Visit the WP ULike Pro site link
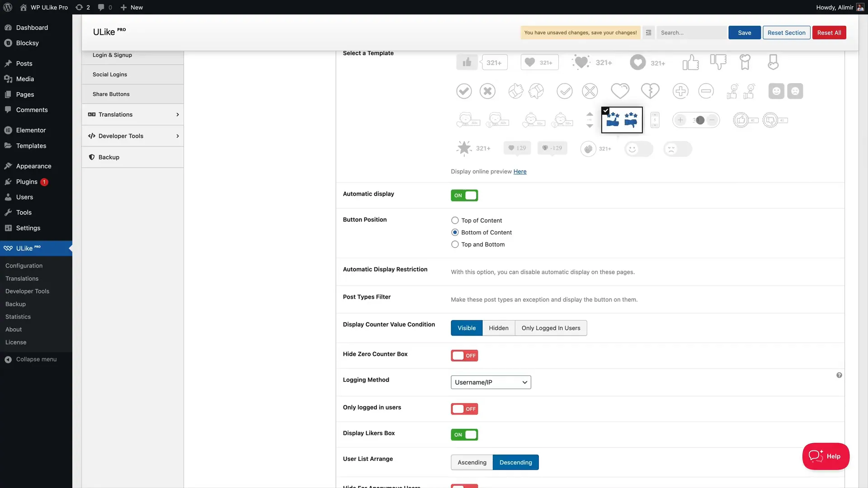The image size is (868, 488). point(44,7)
